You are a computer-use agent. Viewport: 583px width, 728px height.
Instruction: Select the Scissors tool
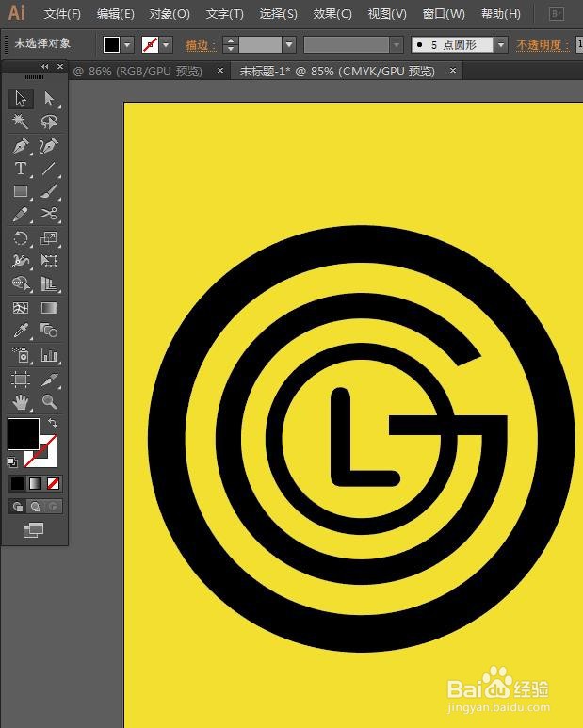tap(49, 214)
